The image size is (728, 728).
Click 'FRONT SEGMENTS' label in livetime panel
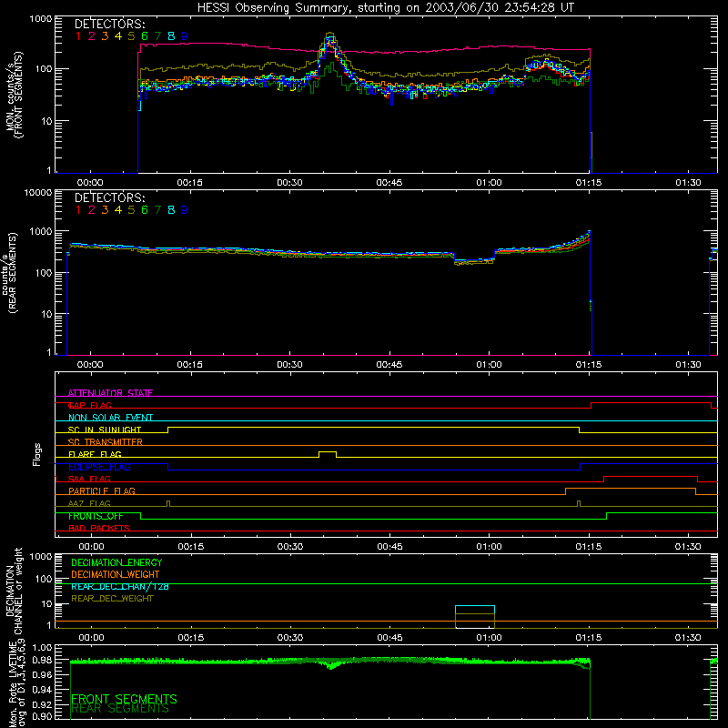click(x=124, y=699)
